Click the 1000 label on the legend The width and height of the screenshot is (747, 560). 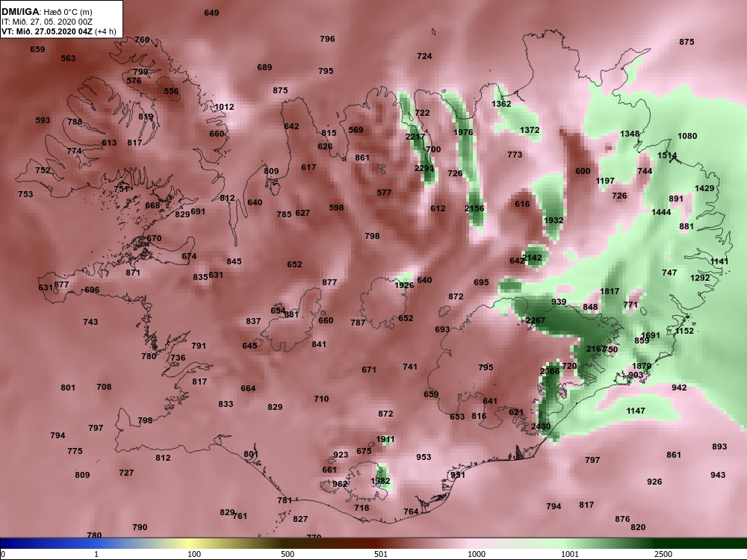click(477, 554)
